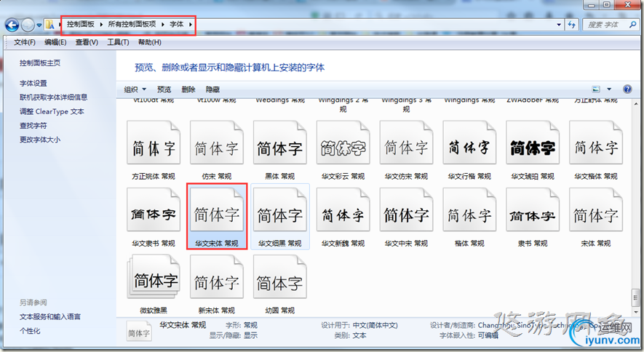Screen dimensions: 644x352
Task: Click the scrollbar down arrow in font list
Action: pyautogui.click(x=635, y=312)
